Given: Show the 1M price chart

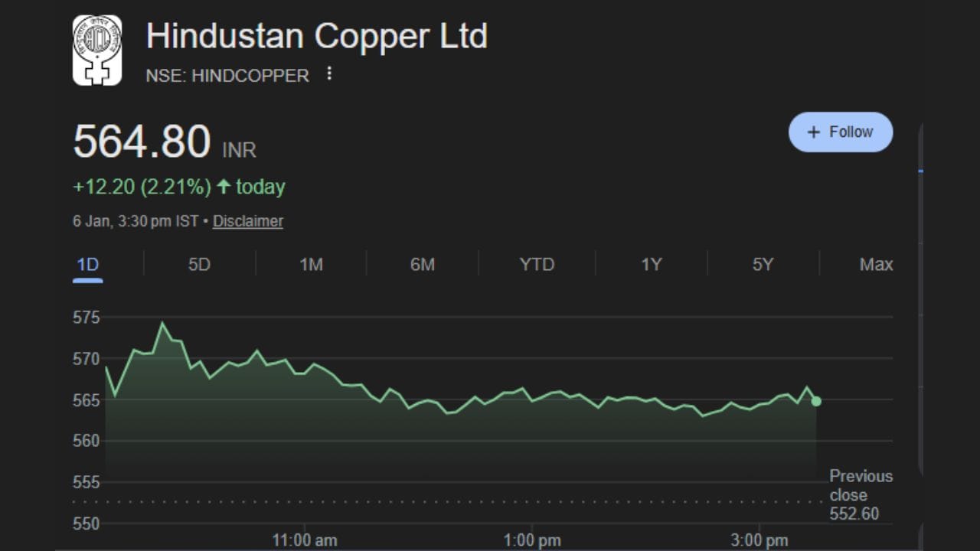Looking at the screenshot, I should coord(311,265).
